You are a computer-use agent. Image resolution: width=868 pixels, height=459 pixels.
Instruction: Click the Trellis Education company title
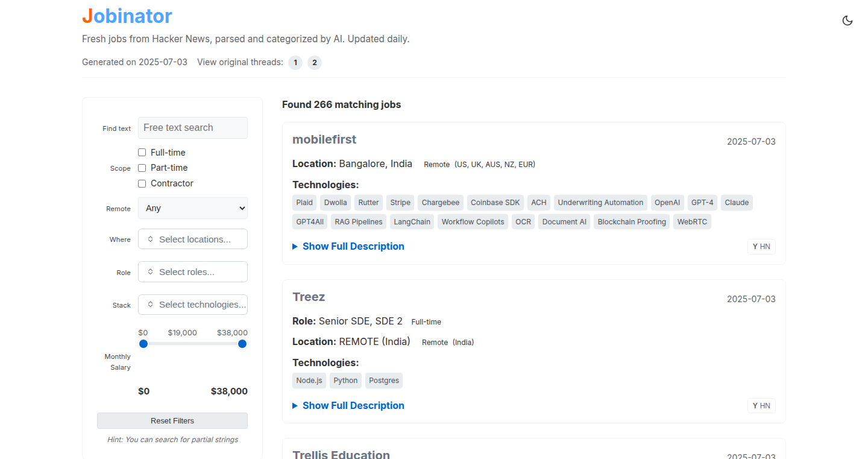click(341, 455)
